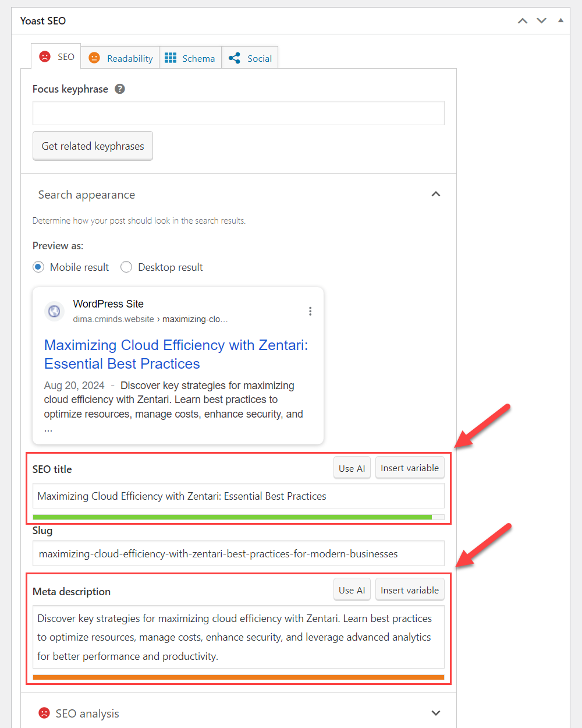Image resolution: width=582 pixels, height=728 pixels.
Task: Click the Schema grid icon
Action: (x=171, y=58)
